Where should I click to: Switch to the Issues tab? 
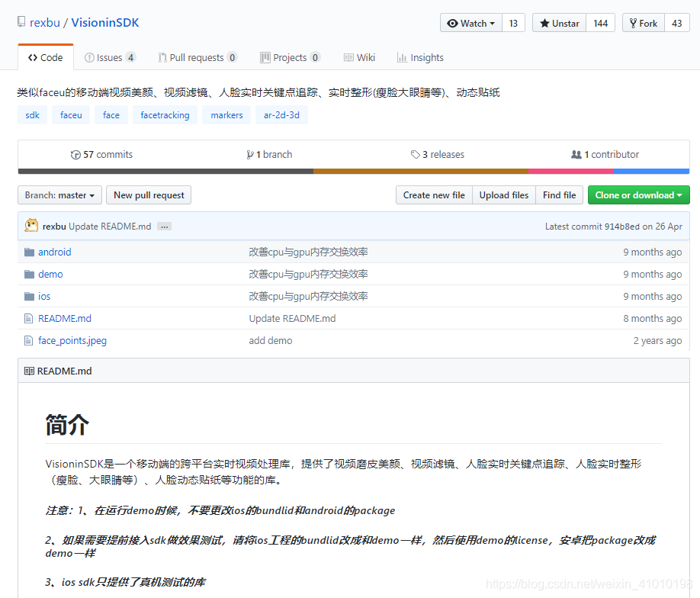coord(110,58)
